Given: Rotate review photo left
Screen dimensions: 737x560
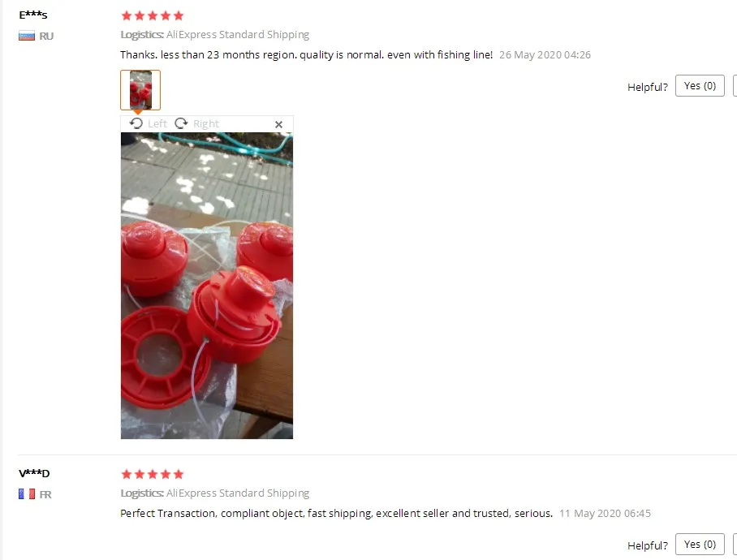Looking at the screenshot, I should 136,123.
